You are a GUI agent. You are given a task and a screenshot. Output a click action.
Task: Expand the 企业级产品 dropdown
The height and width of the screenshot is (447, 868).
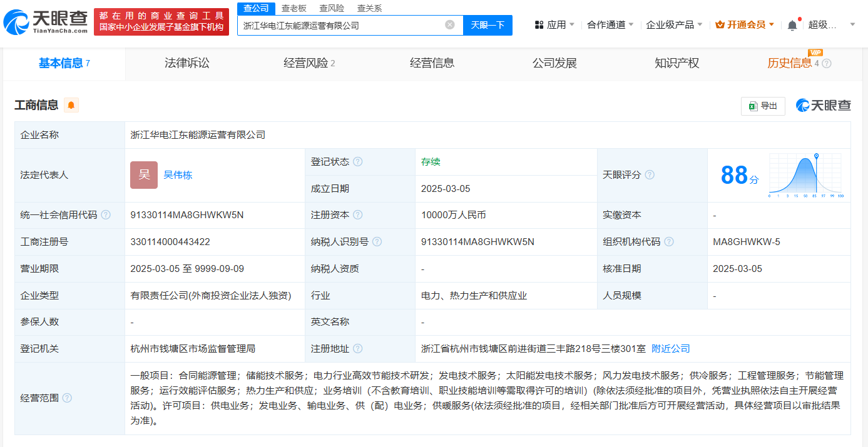coord(674,25)
